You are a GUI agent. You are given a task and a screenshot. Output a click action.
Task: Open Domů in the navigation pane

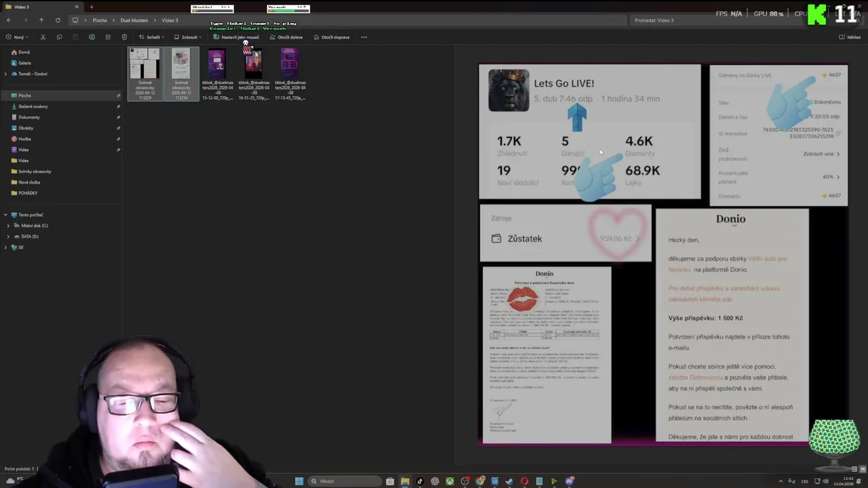pyautogui.click(x=24, y=52)
